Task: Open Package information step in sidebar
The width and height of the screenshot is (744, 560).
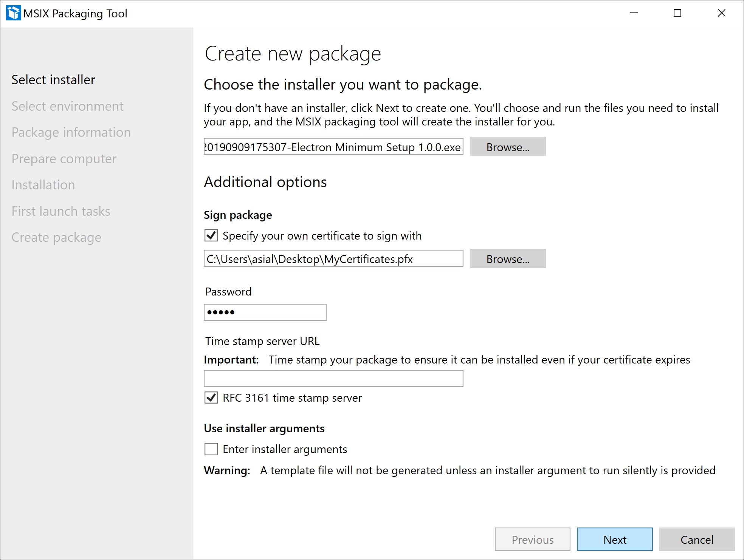Action: (x=71, y=132)
